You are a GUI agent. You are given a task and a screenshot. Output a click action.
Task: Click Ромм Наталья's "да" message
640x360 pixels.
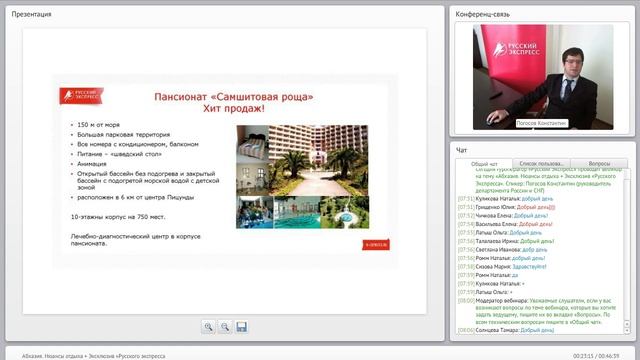(x=488, y=275)
